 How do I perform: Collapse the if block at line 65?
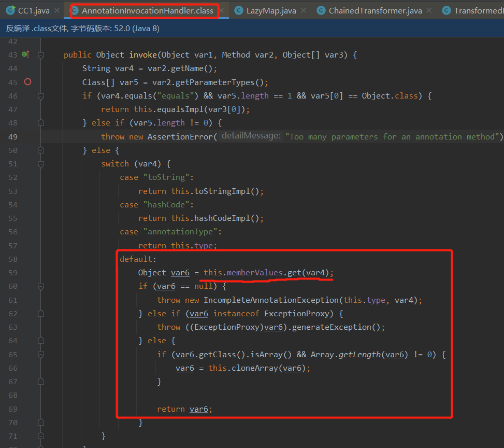(x=41, y=355)
